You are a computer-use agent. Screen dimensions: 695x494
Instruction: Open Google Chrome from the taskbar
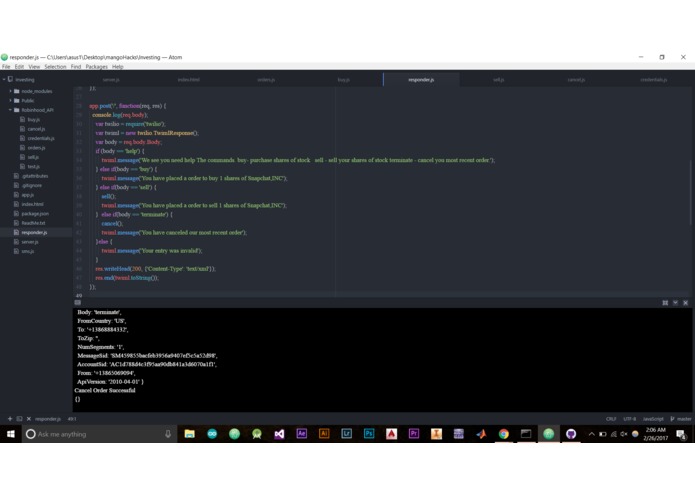pos(504,434)
